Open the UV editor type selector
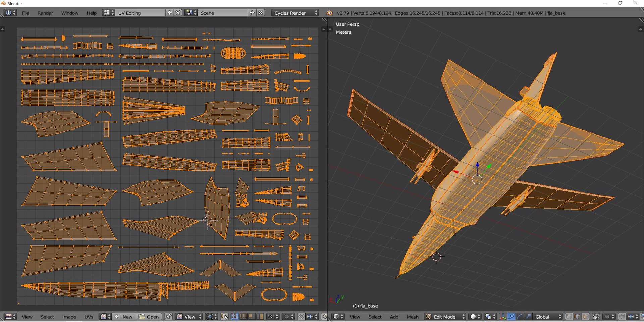644x322 pixels. [11, 317]
